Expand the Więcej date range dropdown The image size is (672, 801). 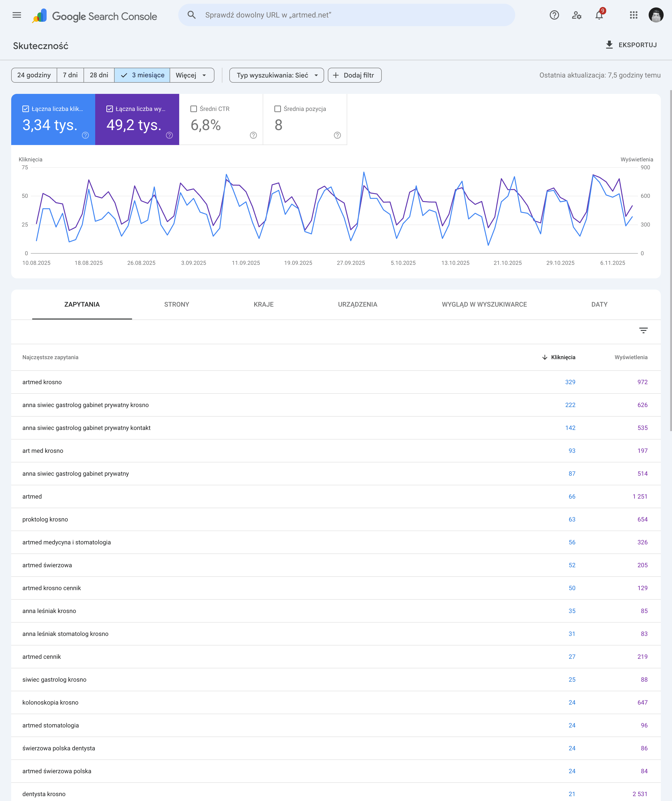[192, 75]
